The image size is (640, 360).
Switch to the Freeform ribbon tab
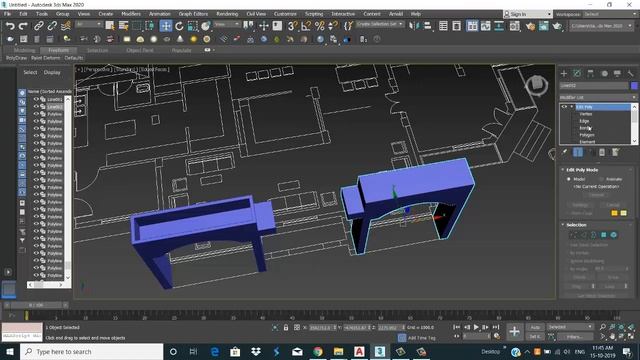tap(59, 50)
